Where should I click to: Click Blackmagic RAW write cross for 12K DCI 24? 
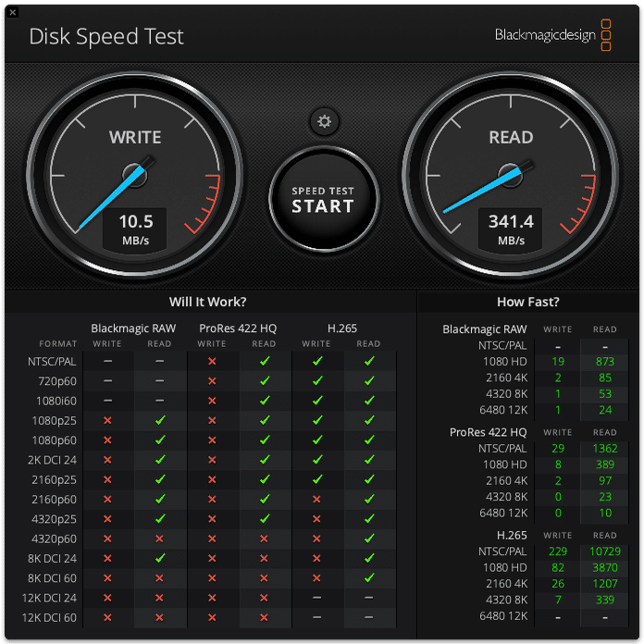click(x=107, y=598)
